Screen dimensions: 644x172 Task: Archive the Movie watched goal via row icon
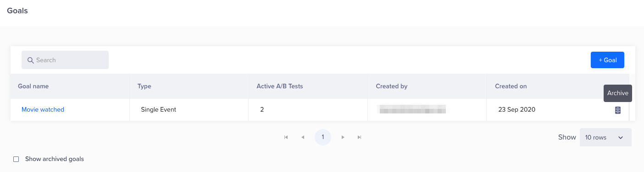[618, 110]
